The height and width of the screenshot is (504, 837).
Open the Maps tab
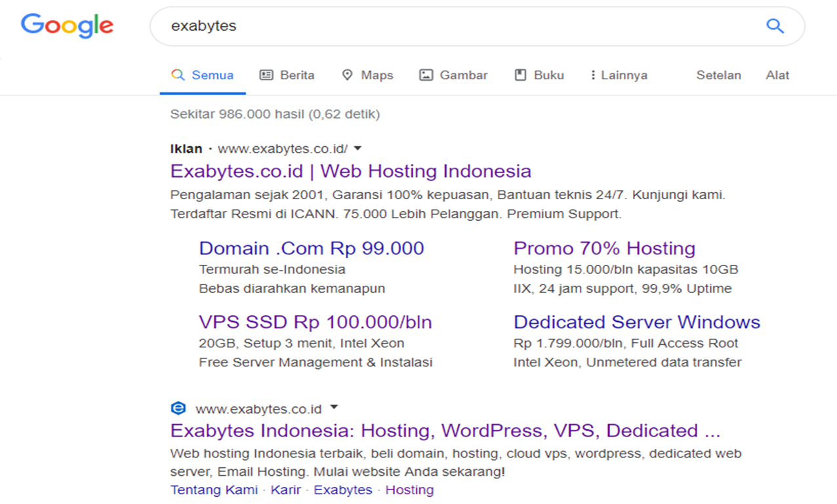pos(367,75)
